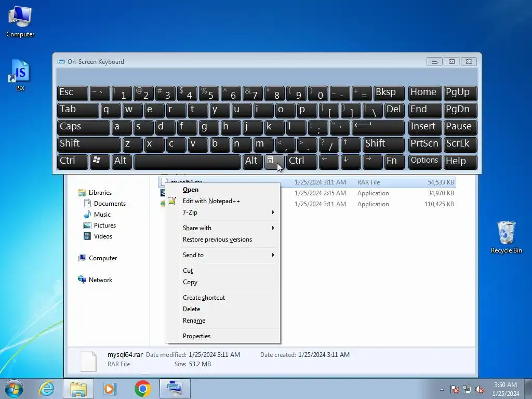The width and height of the screenshot is (532, 399).
Task: Hit the space bar key
Action: [x=187, y=161]
